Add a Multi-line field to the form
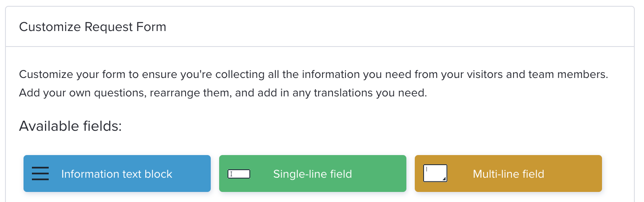Screen dimensions: 644x202 click(508, 174)
